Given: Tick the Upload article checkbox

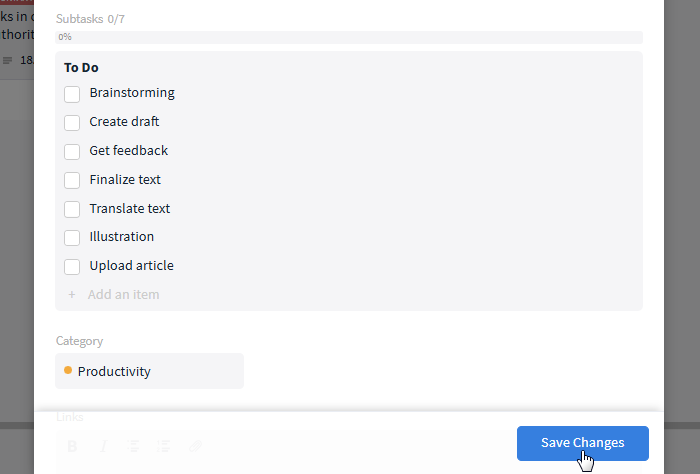Looking at the screenshot, I should pos(72,267).
